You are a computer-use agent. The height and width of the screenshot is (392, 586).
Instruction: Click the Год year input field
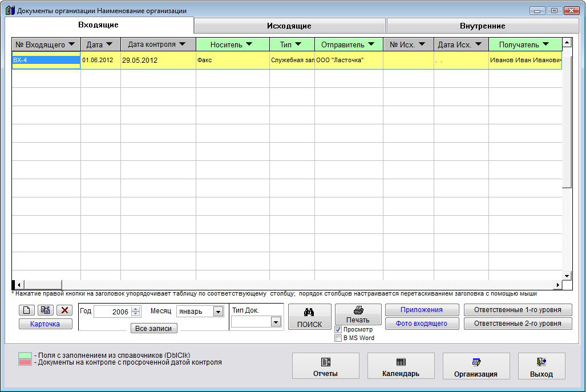click(112, 312)
